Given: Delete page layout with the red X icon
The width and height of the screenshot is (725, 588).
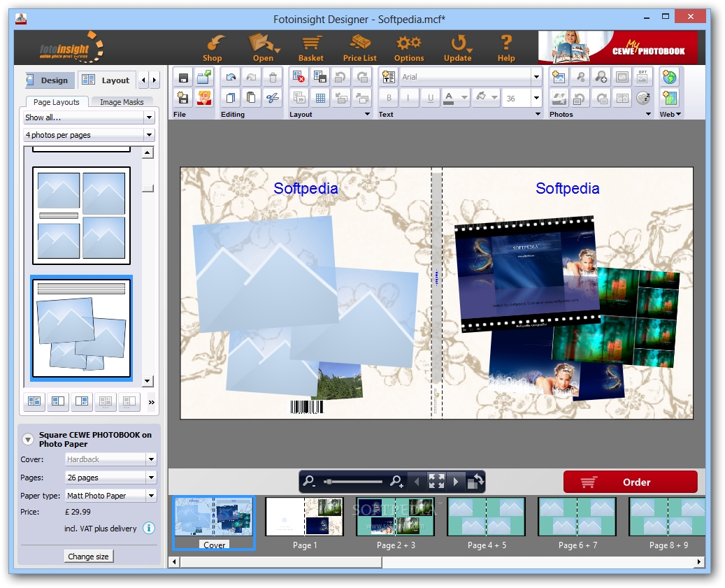Looking at the screenshot, I should (x=299, y=77).
